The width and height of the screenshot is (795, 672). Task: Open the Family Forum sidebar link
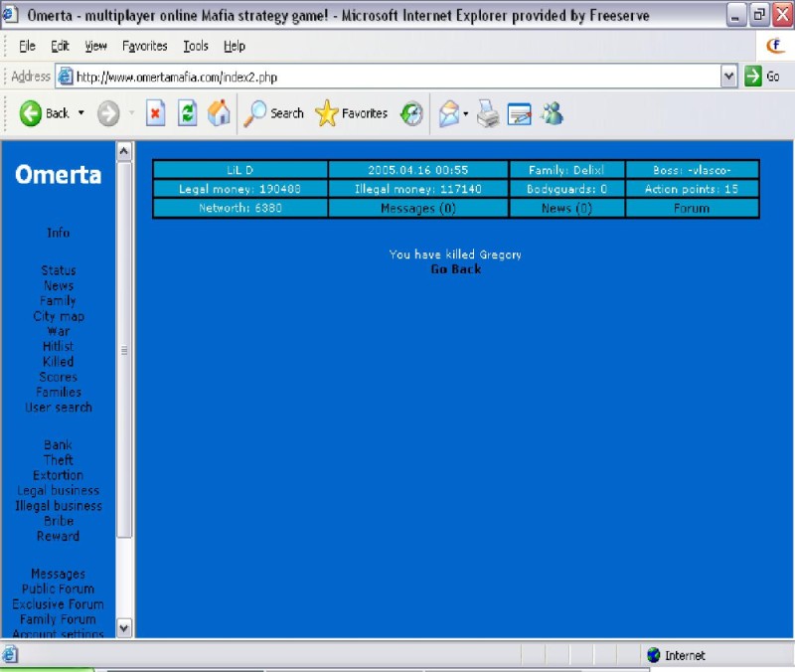pos(59,619)
